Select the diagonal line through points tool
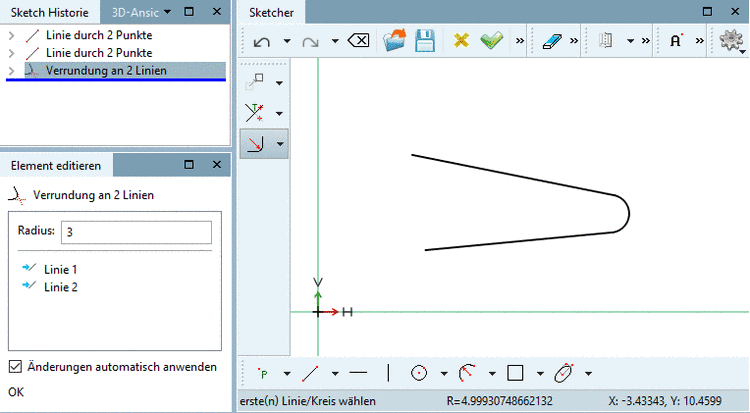The width and height of the screenshot is (750, 413). point(310,373)
